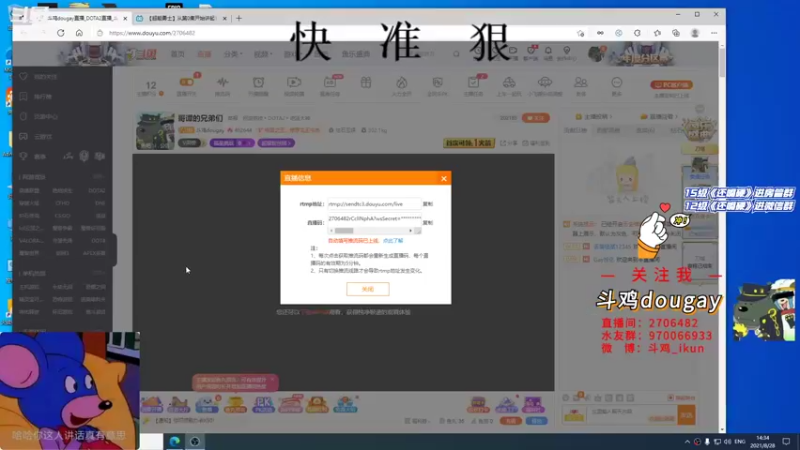
Task: Click the microphone icon in system tray
Action: 707,441
